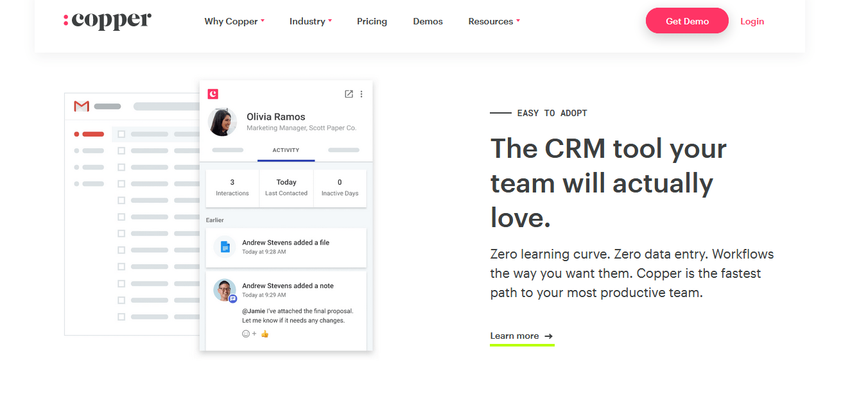Open the Demos page
The width and height of the screenshot is (868, 419).
coord(428,21)
